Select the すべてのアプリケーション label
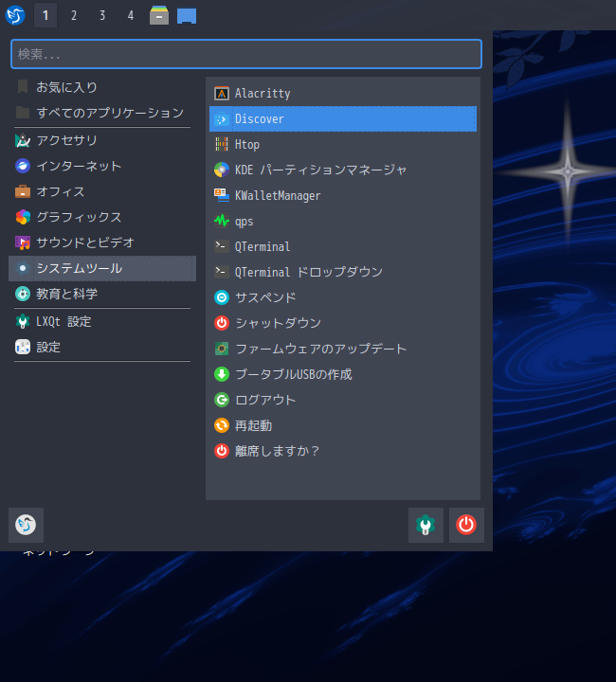The image size is (616, 682). coord(110,113)
